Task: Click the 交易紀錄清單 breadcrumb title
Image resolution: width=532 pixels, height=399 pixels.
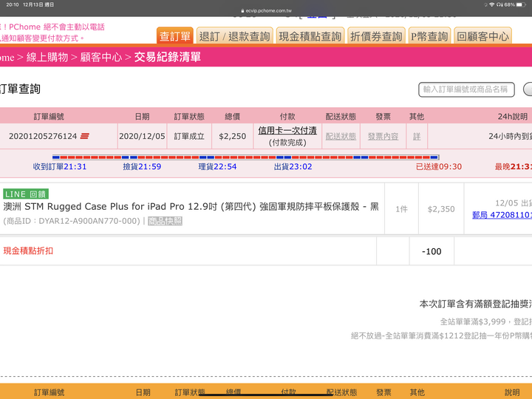Action: pyautogui.click(x=167, y=57)
